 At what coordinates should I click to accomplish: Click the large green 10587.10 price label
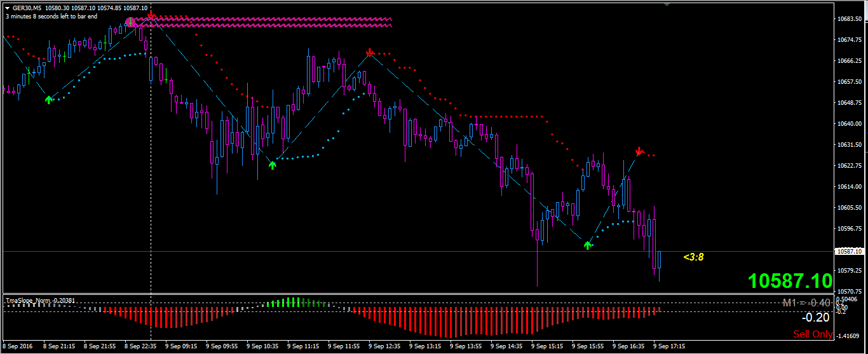click(790, 281)
